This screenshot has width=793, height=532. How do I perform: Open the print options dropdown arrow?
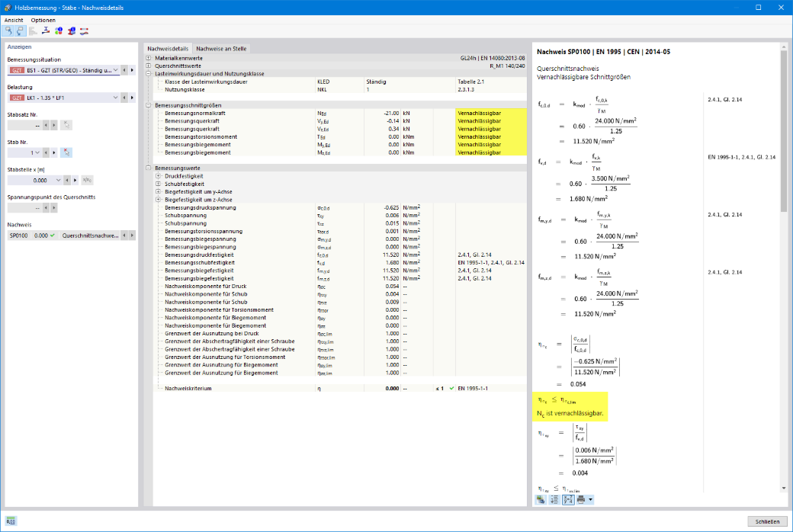[590, 500]
